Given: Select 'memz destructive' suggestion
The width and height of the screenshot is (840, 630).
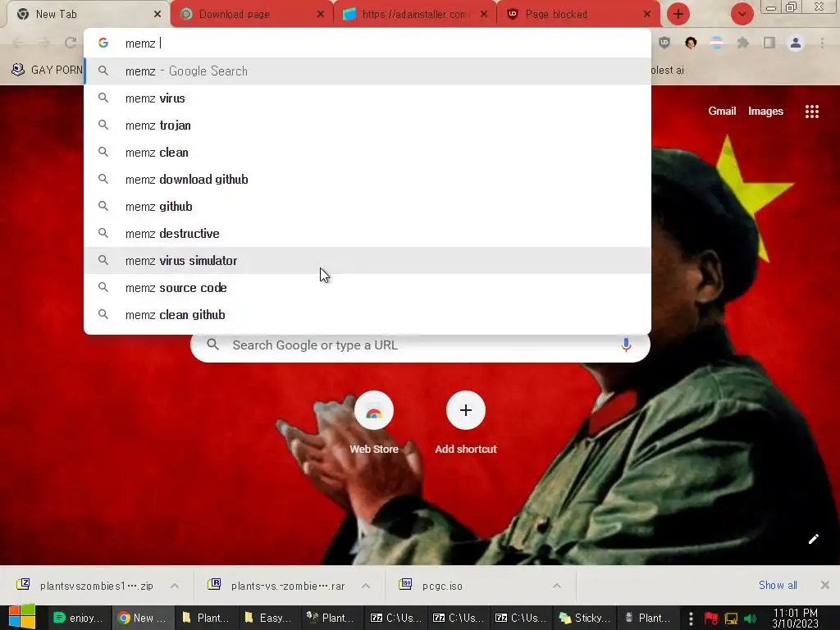Looking at the screenshot, I should point(367,234).
